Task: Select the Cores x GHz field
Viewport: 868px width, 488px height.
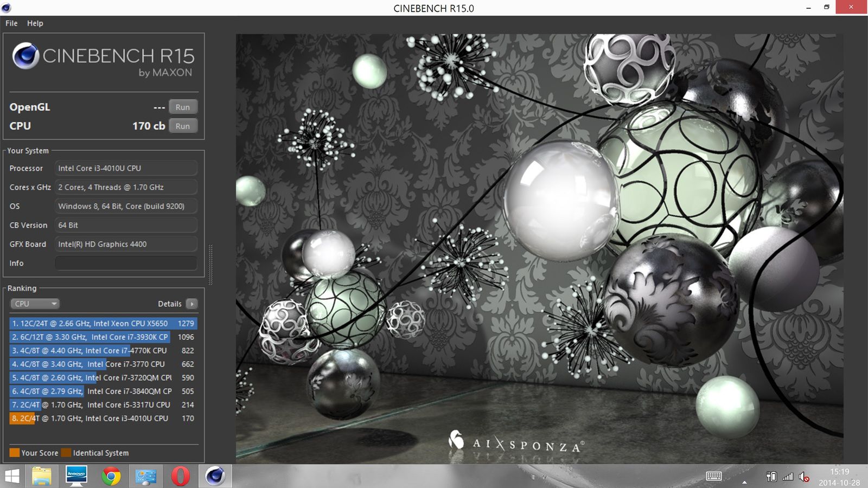Action: (x=126, y=187)
